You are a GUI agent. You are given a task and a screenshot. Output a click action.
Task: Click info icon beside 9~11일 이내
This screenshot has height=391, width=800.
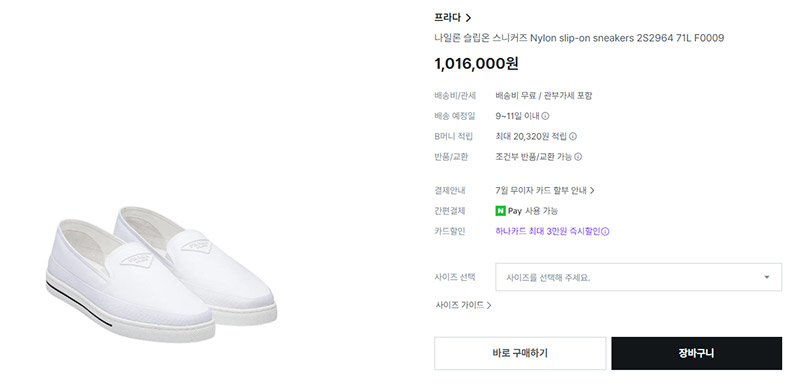[x=545, y=116]
